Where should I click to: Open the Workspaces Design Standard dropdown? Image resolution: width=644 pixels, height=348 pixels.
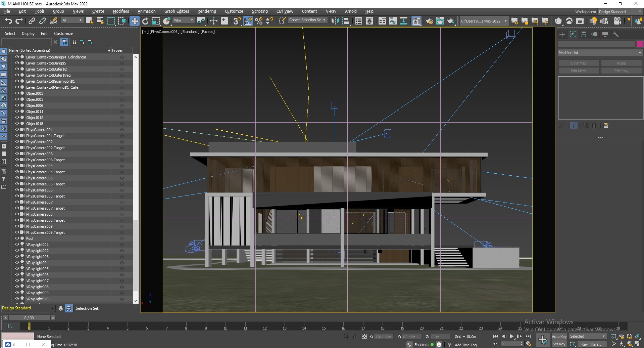(620, 12)
